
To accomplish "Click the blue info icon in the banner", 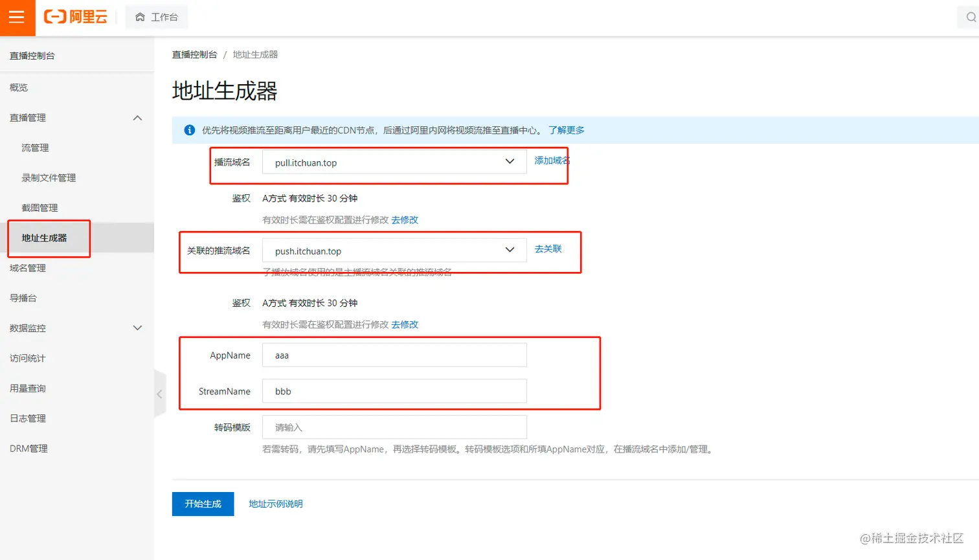I will 189,129.
